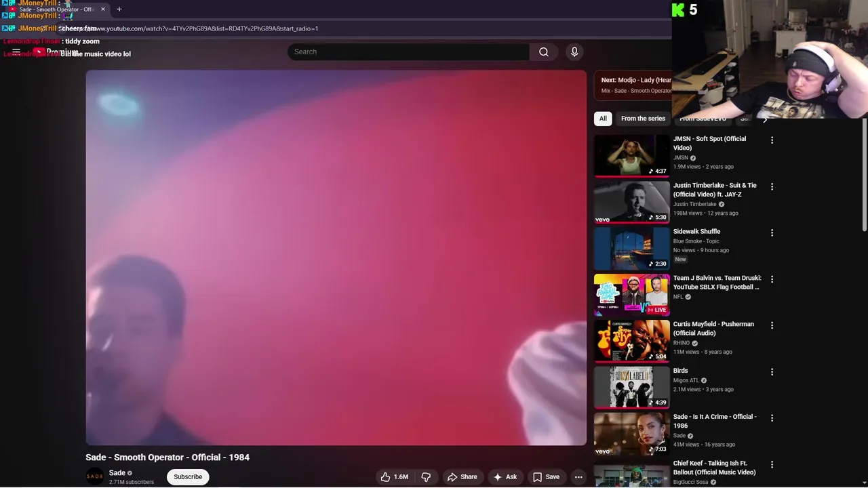
Task: Select From SadeVEVO chip
Action: coord(703,119)
